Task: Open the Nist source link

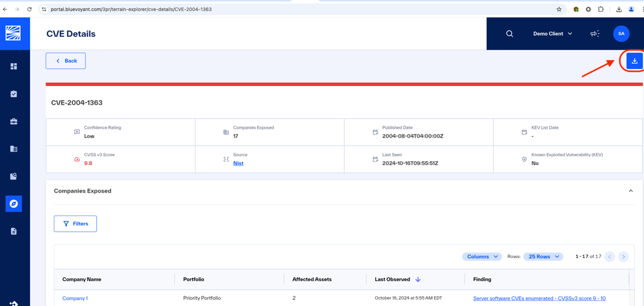Action: pyautogui.click(x=238, y=163)
